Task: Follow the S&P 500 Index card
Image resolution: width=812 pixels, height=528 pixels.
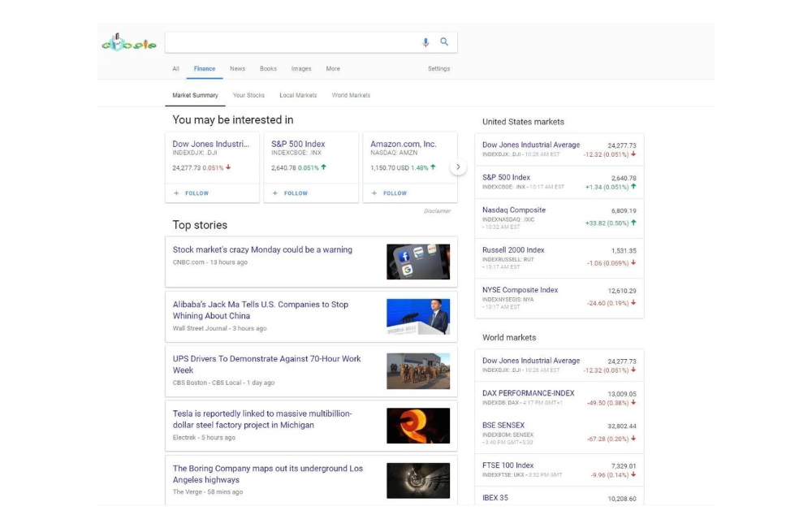Action: coord(291,193)
